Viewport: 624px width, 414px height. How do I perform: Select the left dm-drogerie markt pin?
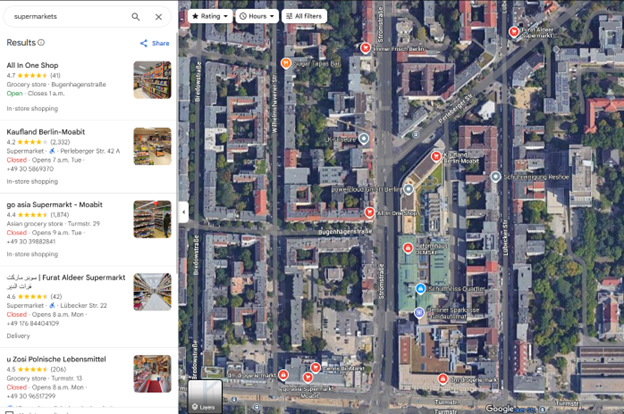283,375
